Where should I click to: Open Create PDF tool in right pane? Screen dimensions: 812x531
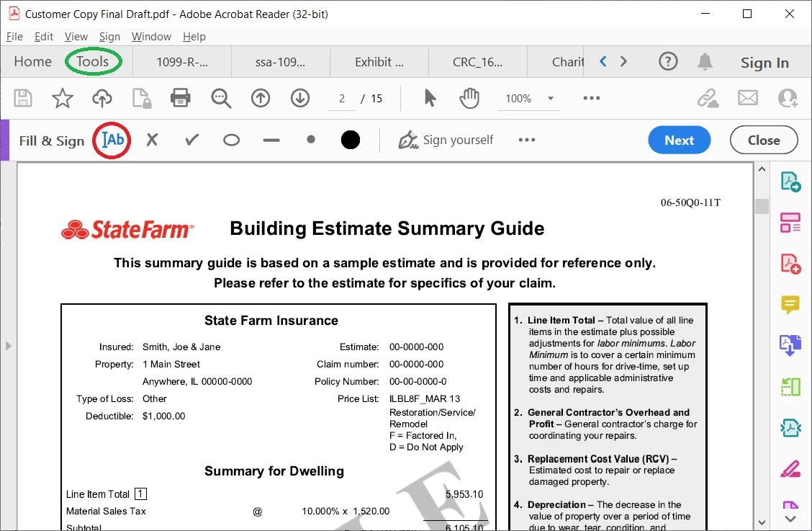790,264
